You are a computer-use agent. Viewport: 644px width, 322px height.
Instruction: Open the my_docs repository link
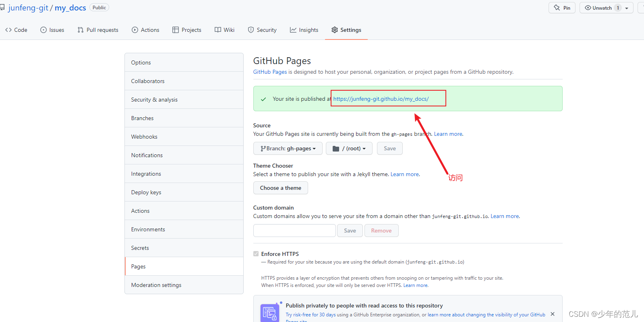pos(70,8)
